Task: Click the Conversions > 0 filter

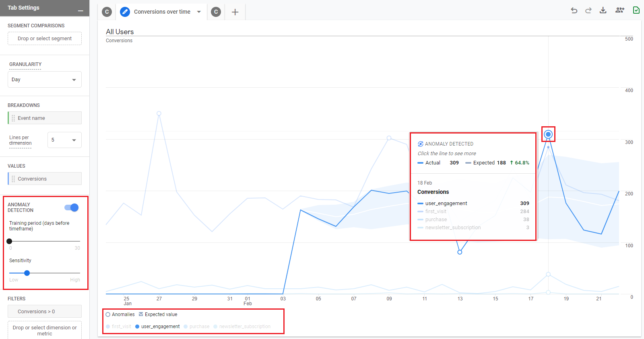Action: click(x=45, y=311)
